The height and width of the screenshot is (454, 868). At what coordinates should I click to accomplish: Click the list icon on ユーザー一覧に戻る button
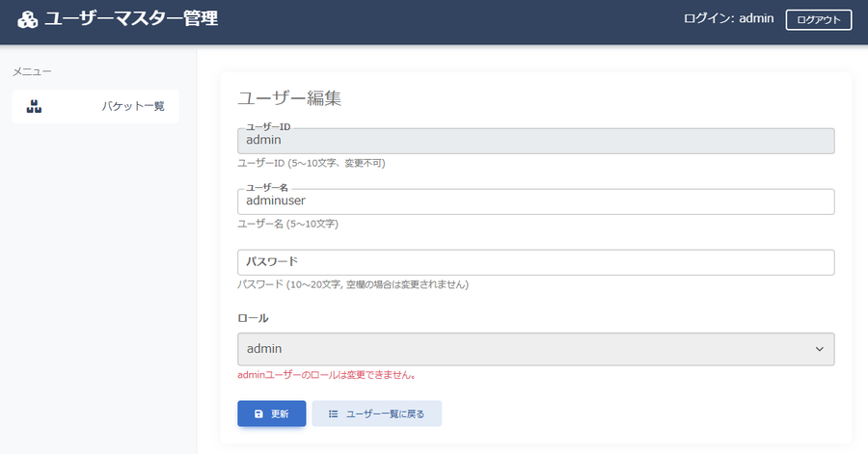[x=334, y=414]
